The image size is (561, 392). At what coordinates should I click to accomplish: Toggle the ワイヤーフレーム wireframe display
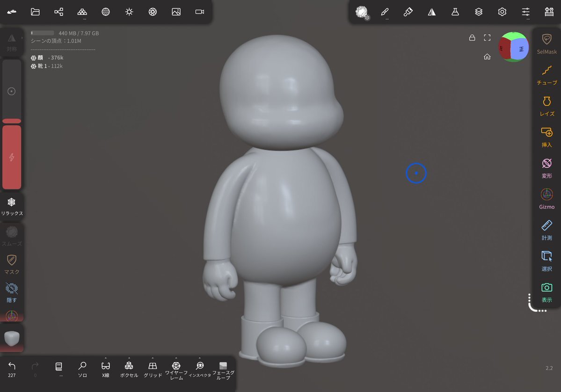pos(176,369)
